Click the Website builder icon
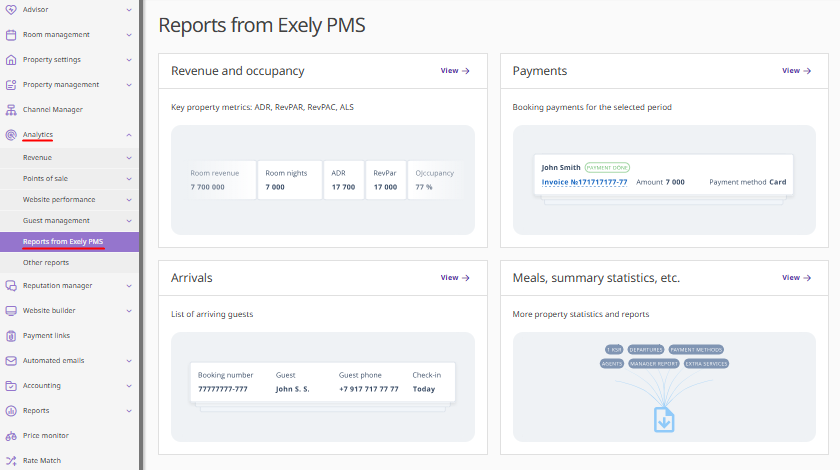This screenshot has height=470, width=840. [x=11, y=311]
